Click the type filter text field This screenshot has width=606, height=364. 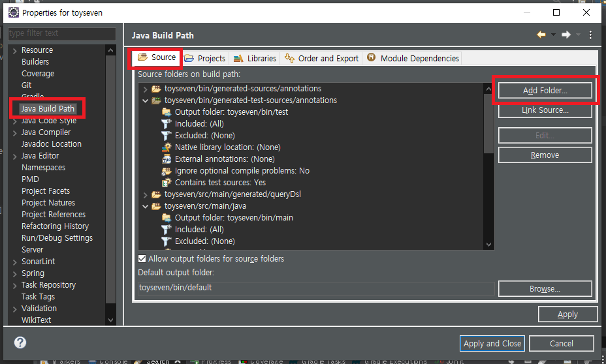pyautogui.click(x=62, y=33)
